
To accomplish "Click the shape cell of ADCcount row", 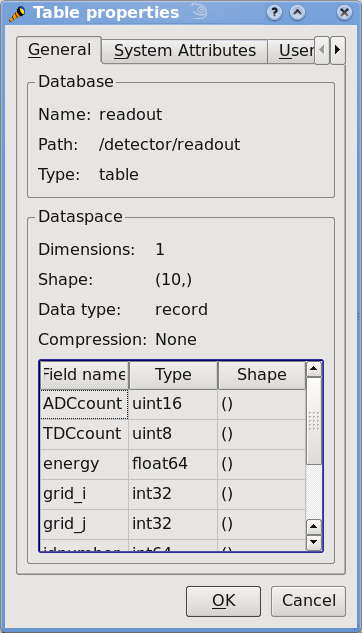I will point(262,404).
